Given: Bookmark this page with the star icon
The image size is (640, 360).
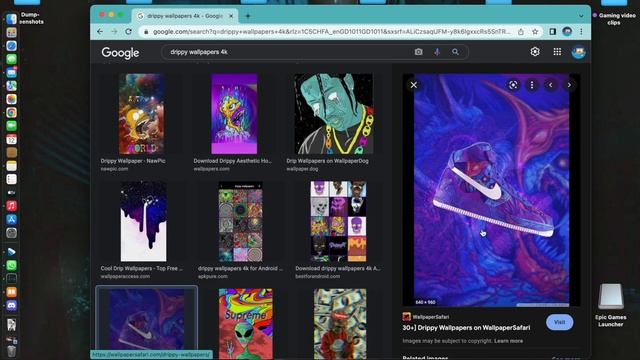Looking at the screenshot, I should click(x=535, y=31).
